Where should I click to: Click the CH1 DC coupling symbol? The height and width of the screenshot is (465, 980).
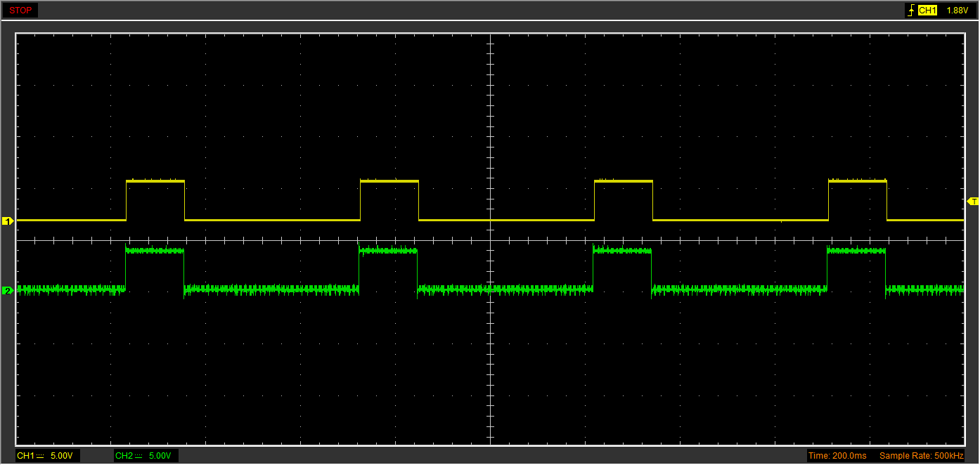coord(41,457)
